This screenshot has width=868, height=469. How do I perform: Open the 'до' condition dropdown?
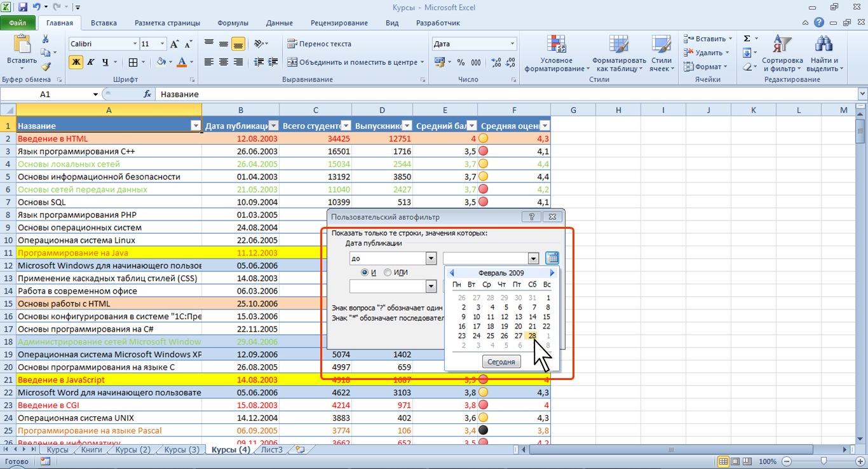431,259
